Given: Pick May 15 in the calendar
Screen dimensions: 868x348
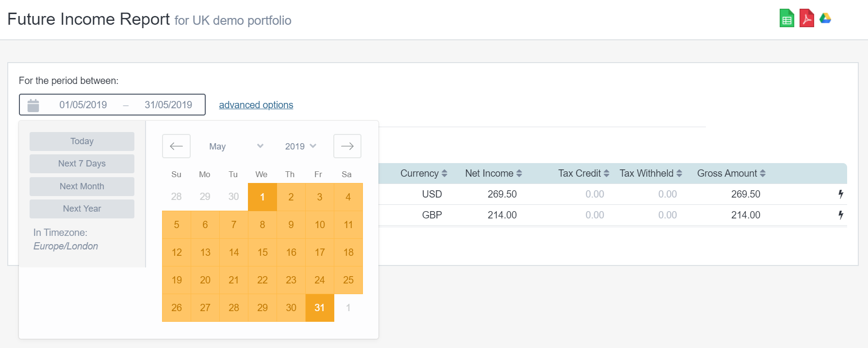Looking at the screenshot, I should [262, 252].
